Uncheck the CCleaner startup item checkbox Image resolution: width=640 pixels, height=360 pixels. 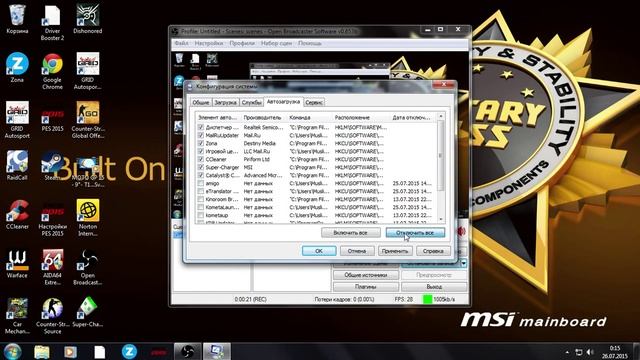click(x=200, y=159)
